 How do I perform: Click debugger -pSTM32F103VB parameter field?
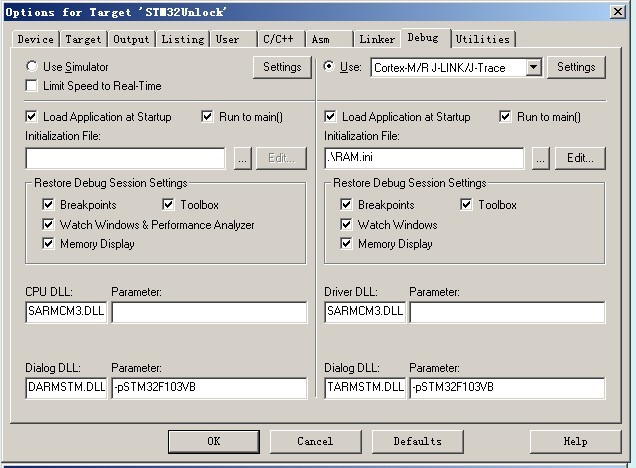click(507, 388)
